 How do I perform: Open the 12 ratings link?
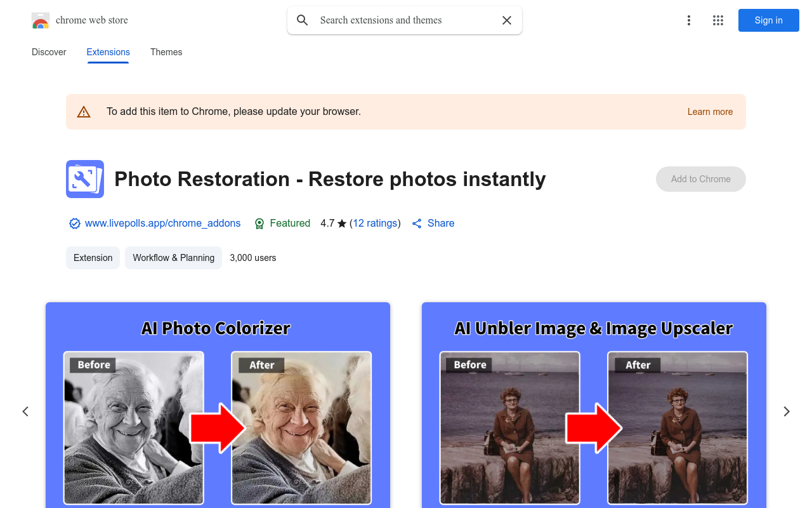[375, 224]
